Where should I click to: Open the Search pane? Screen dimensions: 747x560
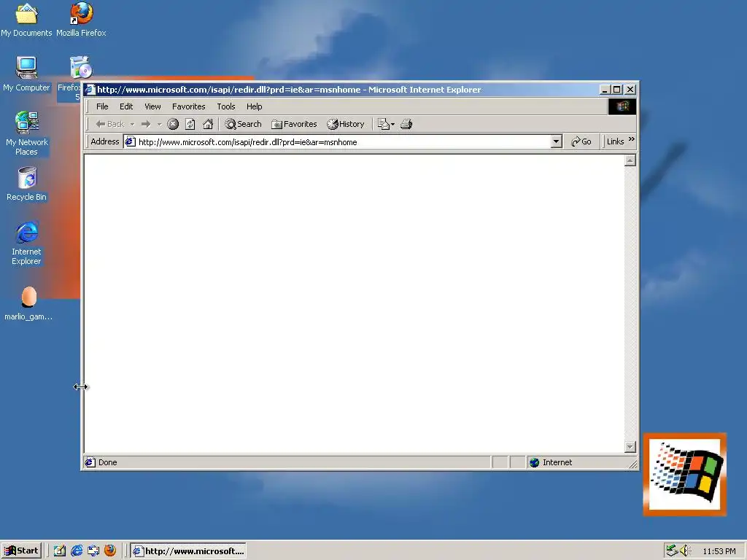tap(244, 124)
